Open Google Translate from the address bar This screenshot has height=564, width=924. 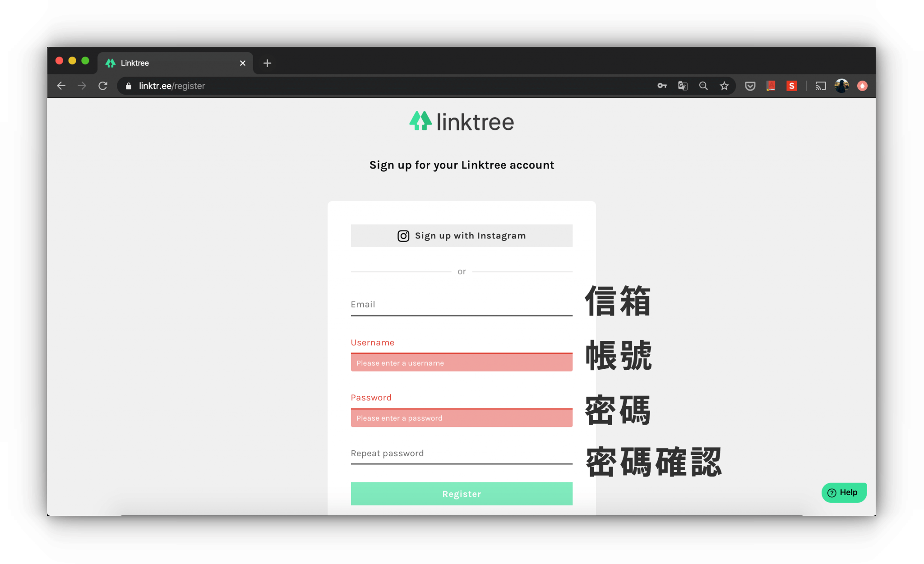[682, 86]
